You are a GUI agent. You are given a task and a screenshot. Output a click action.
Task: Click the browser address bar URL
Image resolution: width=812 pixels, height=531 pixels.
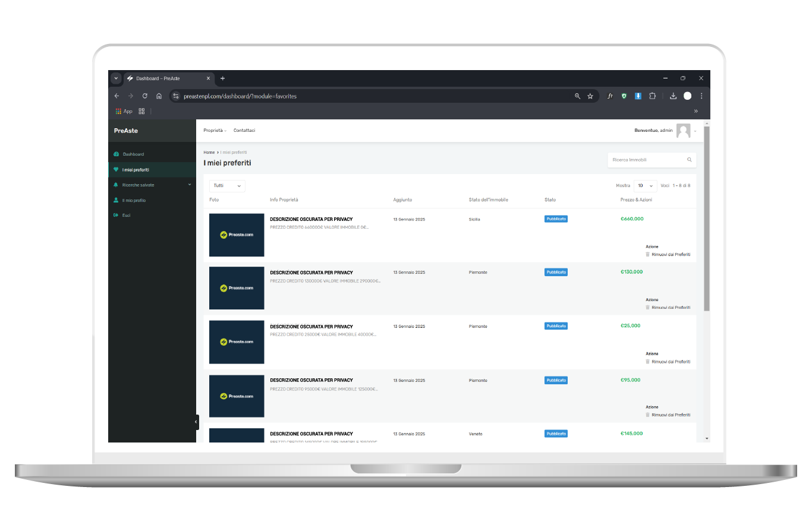point(240,96)
